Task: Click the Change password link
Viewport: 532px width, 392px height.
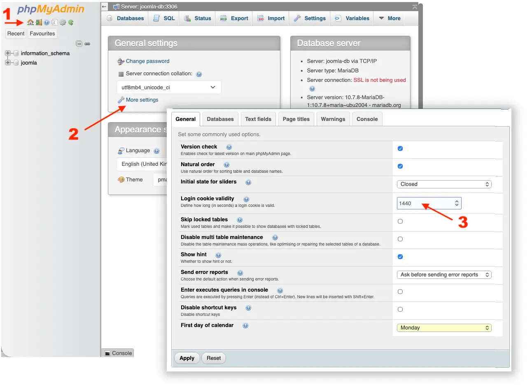Action: click(x=147, y=61)
